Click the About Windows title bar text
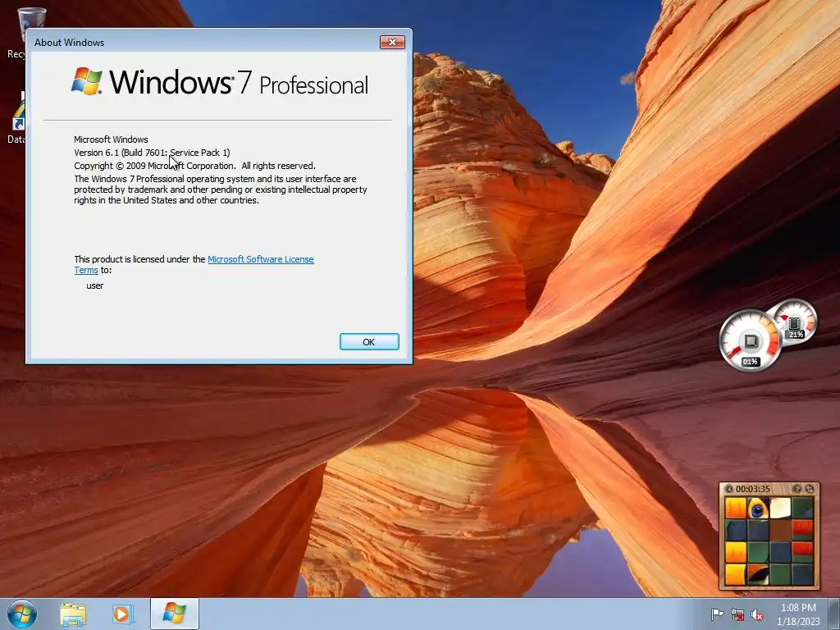The image size is (840, 630). pyautogui.click(x=69, y=43)
